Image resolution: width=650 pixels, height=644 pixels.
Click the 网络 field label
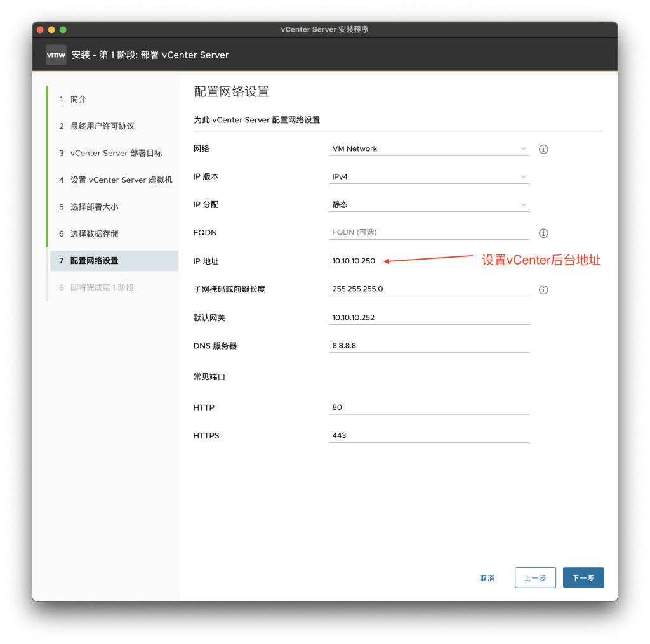(x=201, y=148)
